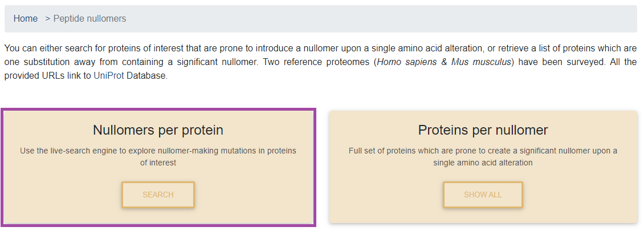Click the 'Full set of proteins' description text
This screenshot has width=644, height=243.
pyautogui.click(x=483, y=157)
